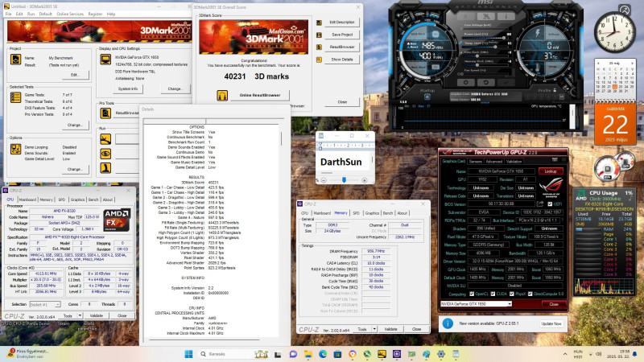
Task: Open the Tools dropdown arrow in CPU-Z Memory window
Action: (374, 329)
